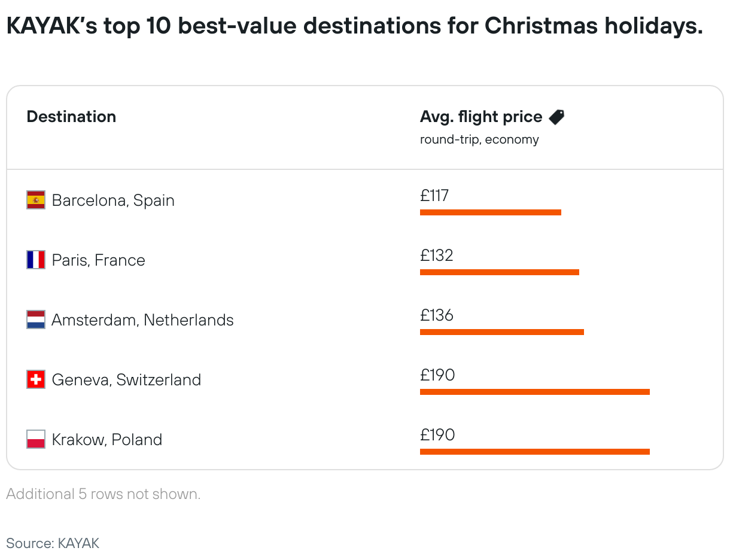Click the price tag icon
This screenshot has width=730, height=560.
pyautogui.click(x=556, y=117)
